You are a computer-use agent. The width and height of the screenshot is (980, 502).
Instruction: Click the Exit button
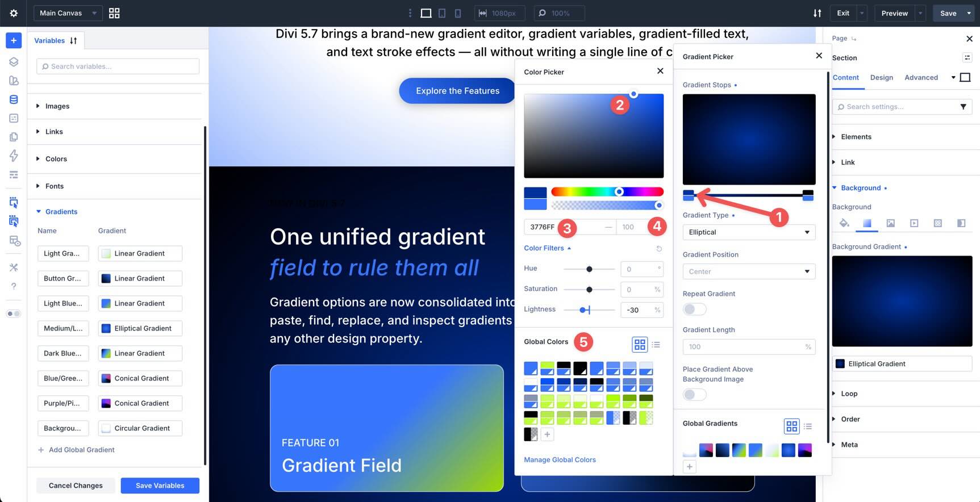point(843,13)
